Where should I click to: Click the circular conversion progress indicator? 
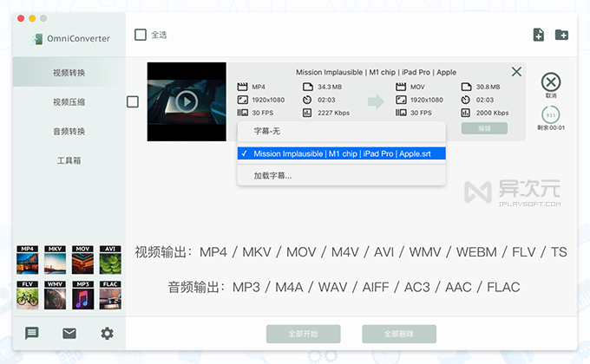(551, 115)
